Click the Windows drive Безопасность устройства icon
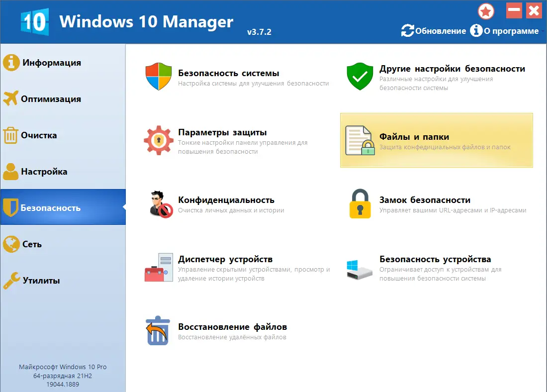This screenshot has width=547, height=392. coord(360,269)
